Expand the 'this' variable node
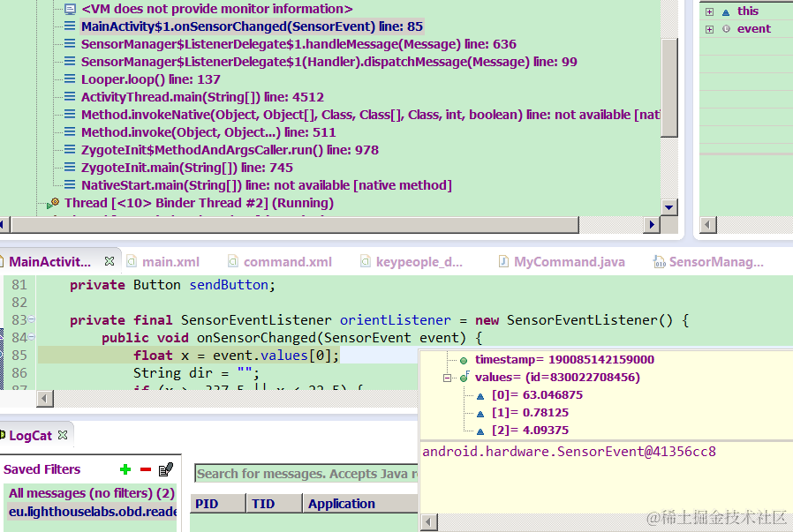Viewport: 793px width, 532px height. point(710,11)
